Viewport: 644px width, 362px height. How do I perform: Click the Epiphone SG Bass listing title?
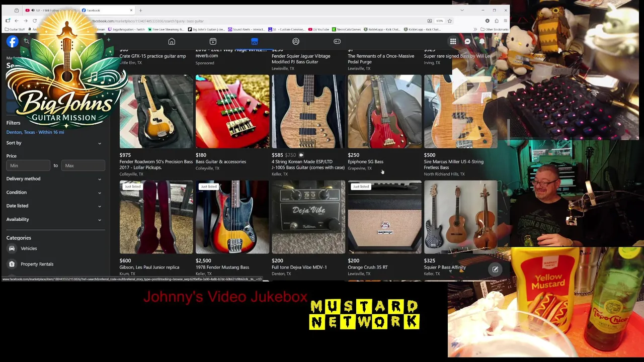tap(365, 162)
